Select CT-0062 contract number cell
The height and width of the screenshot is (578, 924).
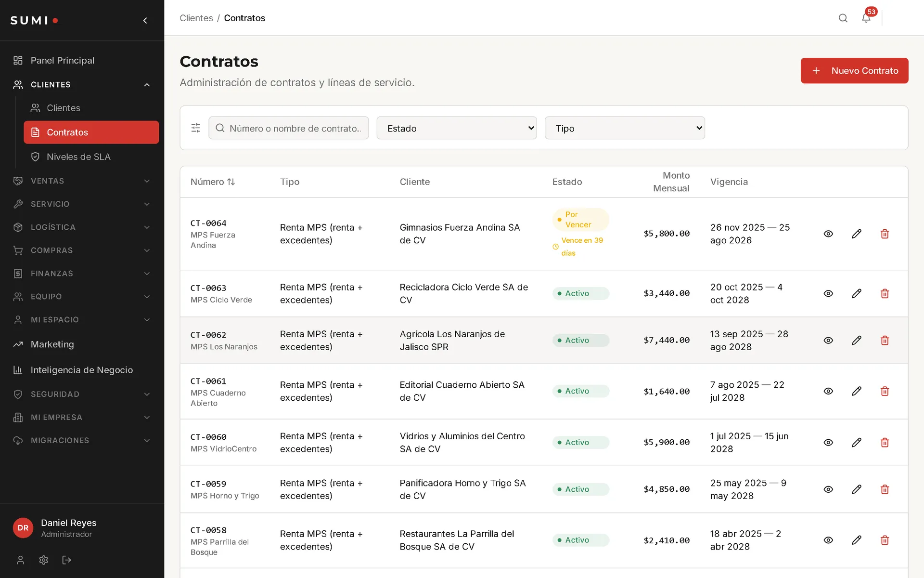tap(208, 335)
